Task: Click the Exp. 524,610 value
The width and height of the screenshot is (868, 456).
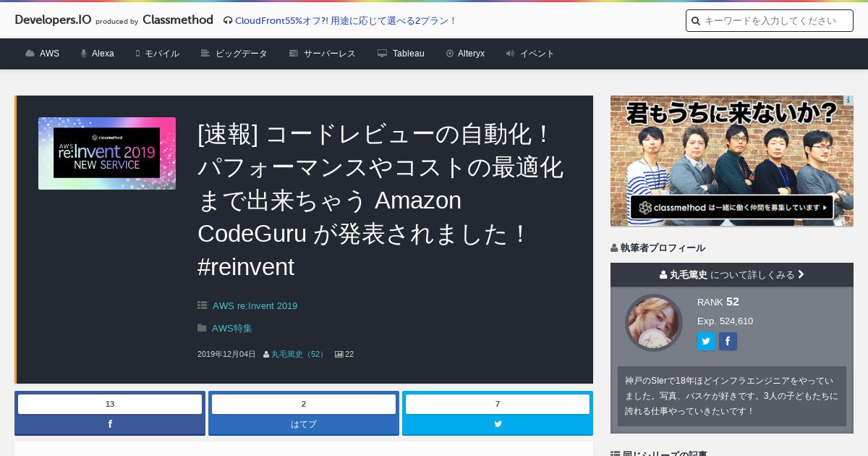Action: tap(725, 321)
